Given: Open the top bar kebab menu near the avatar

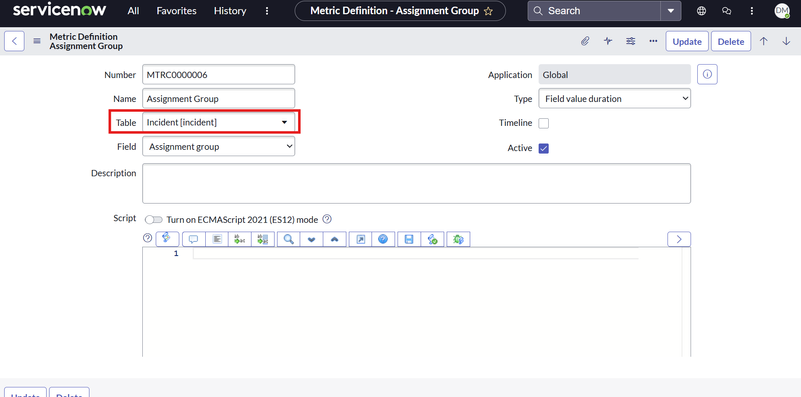Looking at the screenshot, I should coord(752,11).
